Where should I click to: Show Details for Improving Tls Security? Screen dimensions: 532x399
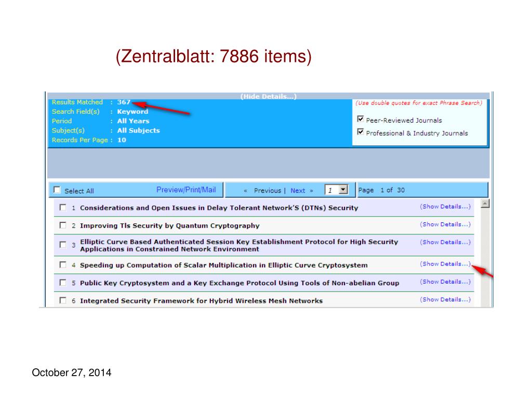445,224
